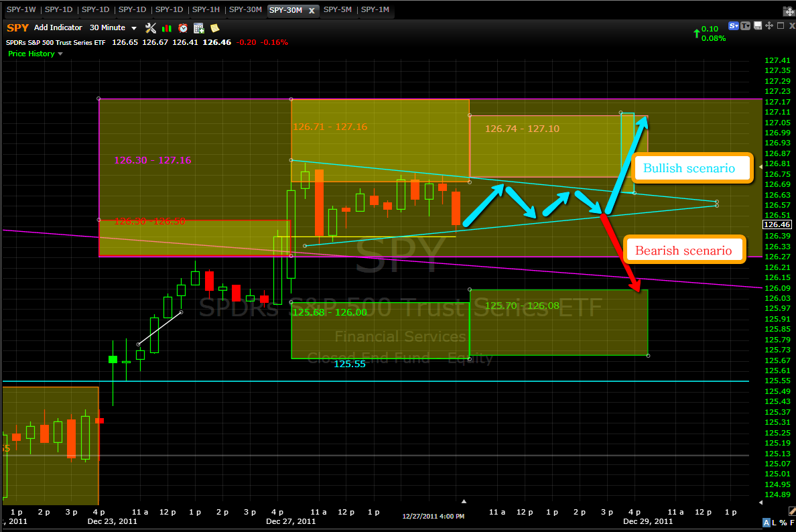Click the Dec 29, 2011 date label
The height and width of the screenshot is (532, 796).
pos(648,521)
